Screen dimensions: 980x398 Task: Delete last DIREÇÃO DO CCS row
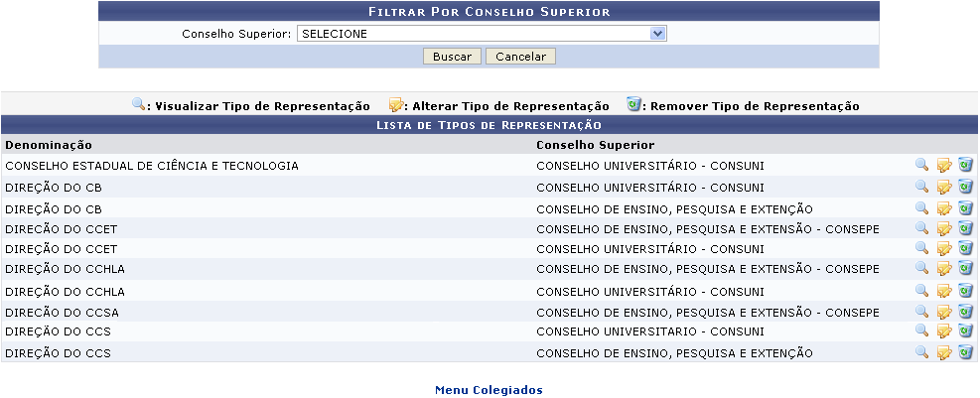(966, 352)
